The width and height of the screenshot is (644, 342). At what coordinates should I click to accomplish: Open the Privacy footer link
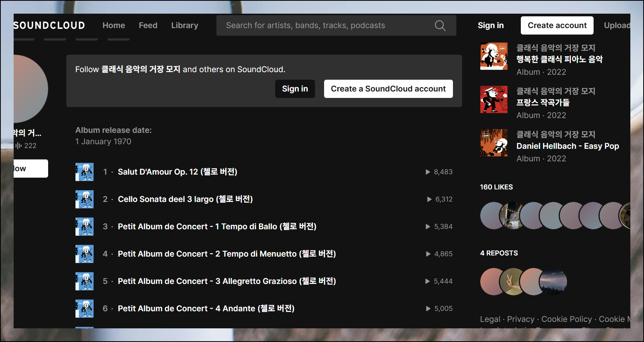pos(520,319)
